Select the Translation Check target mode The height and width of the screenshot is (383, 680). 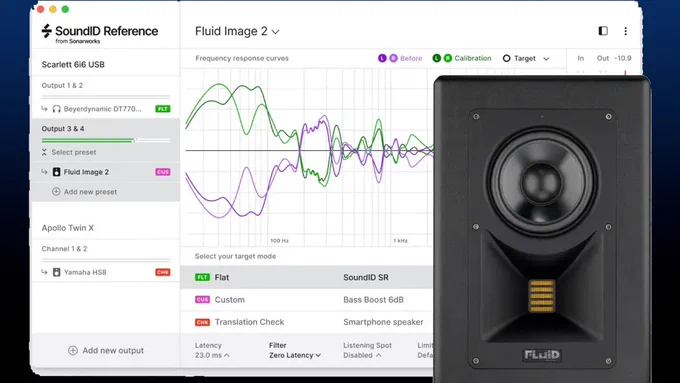[x=307, y=322]
